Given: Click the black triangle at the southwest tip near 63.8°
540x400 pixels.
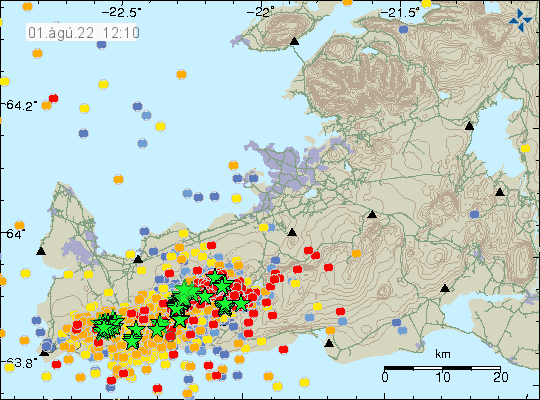Looking at the screenshot, I should [x=44, y=352].
